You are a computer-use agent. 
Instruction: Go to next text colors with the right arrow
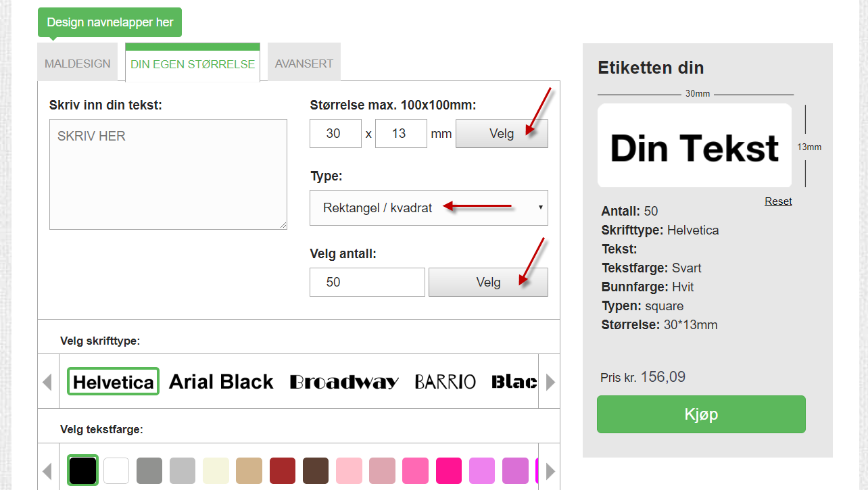(x=550, y=470)
